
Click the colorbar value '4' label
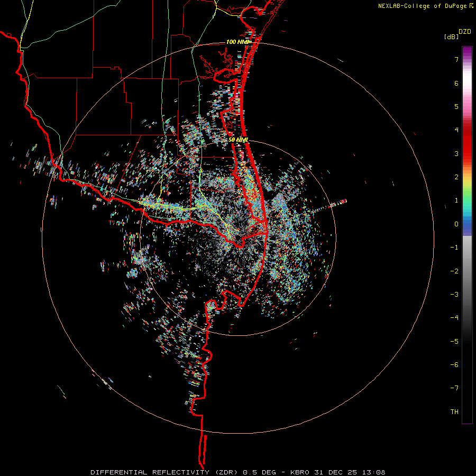click(x=456, y=130)
